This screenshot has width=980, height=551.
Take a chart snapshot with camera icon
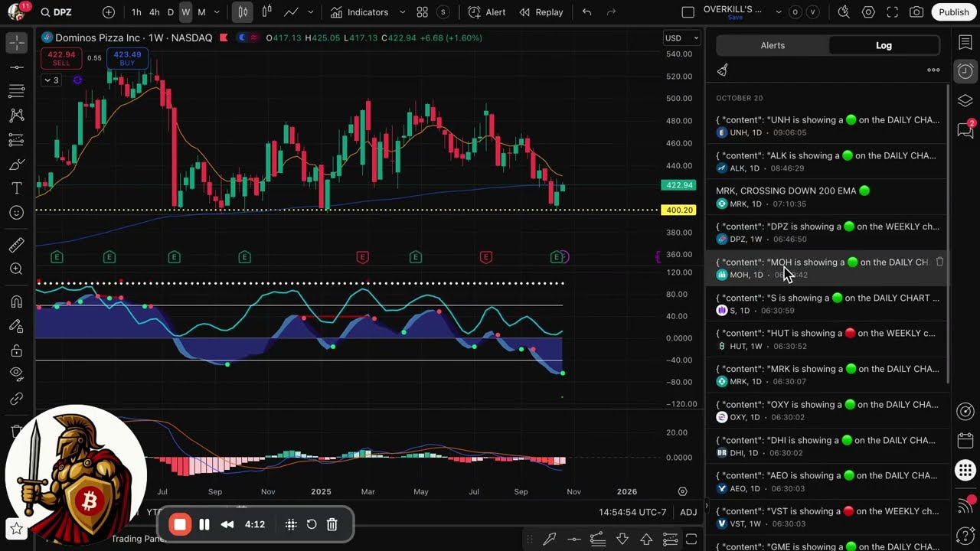pos(916,12)
